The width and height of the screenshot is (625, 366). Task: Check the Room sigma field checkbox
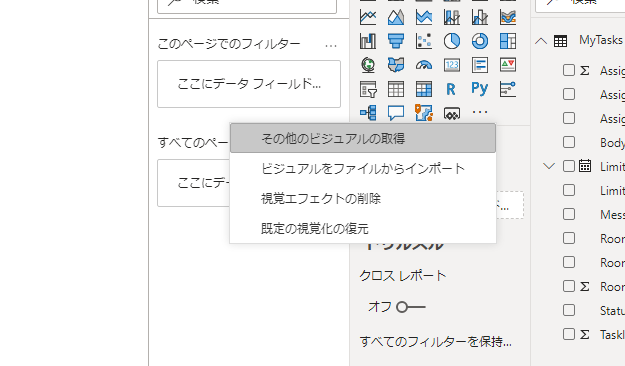[569, 286]
